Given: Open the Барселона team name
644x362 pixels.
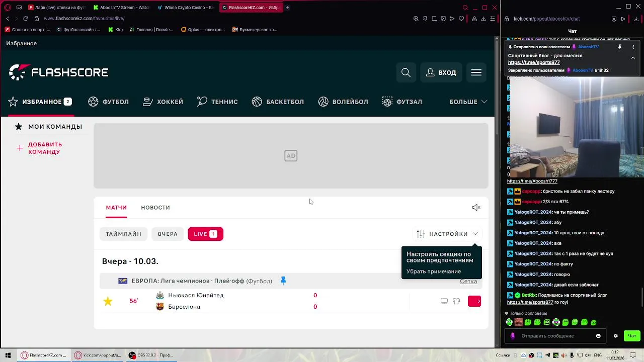Looking at the screenshot, I should coord(184,307).
